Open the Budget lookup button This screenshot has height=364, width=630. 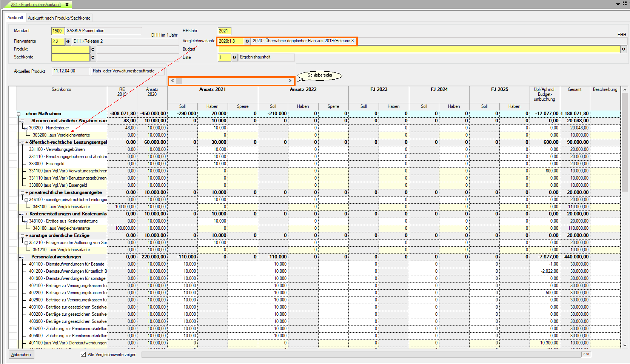pos(624,49)
